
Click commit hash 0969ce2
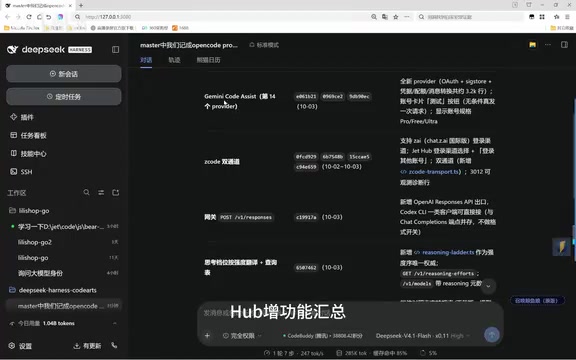tap(332, 97)
